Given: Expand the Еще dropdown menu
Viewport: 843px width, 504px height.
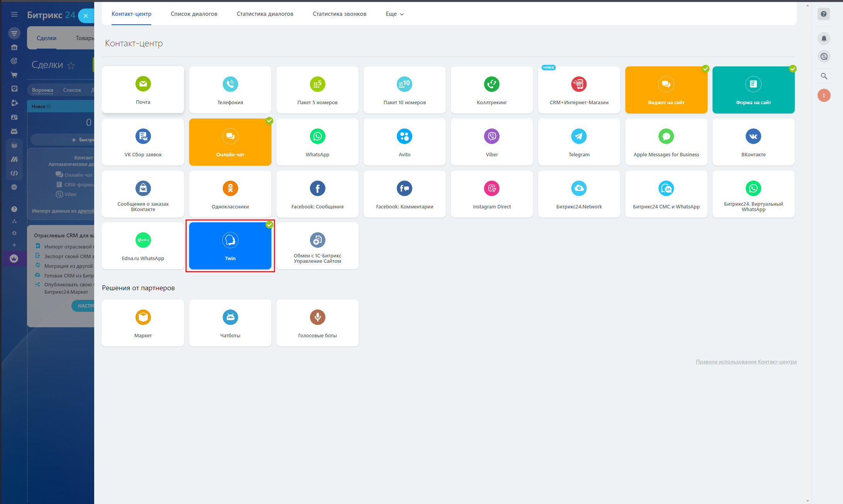Looking at the screenshot, I should (x=394, y=14).
